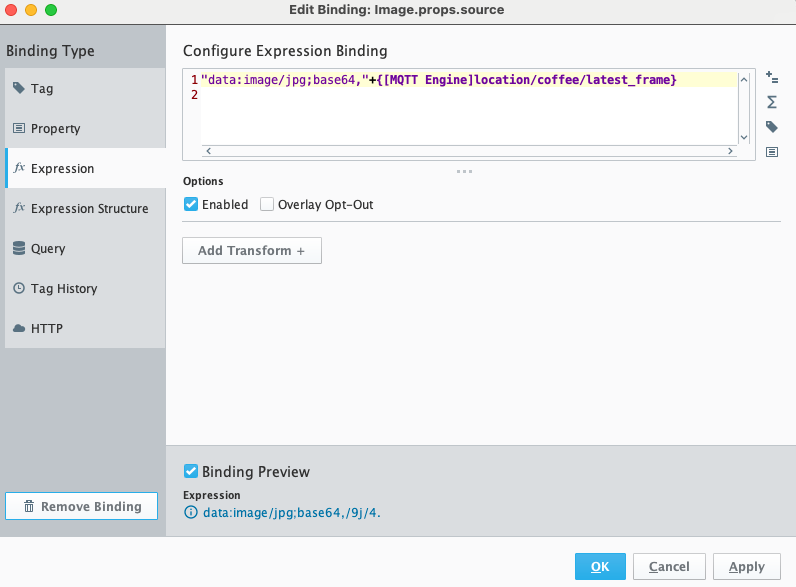This screenshot has height=587, width=796.
Task: Click the operators insert icon
Action: (x=772, y=78)
